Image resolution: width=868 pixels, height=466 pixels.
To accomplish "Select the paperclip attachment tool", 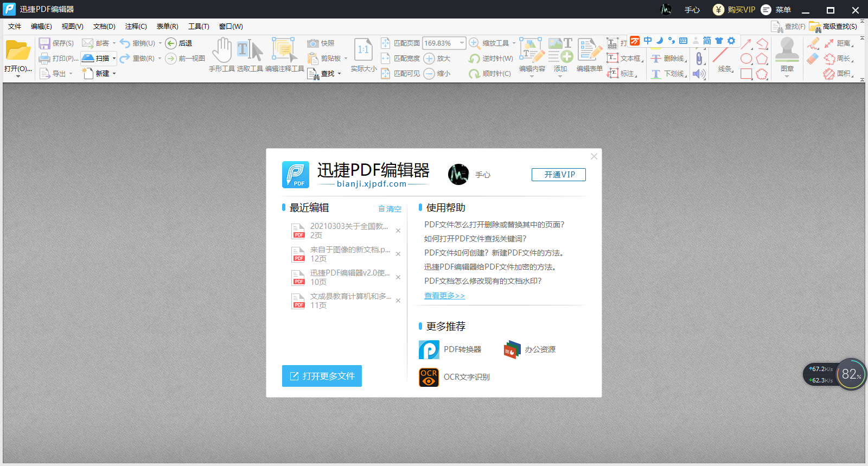I will [x=699, y=59].
